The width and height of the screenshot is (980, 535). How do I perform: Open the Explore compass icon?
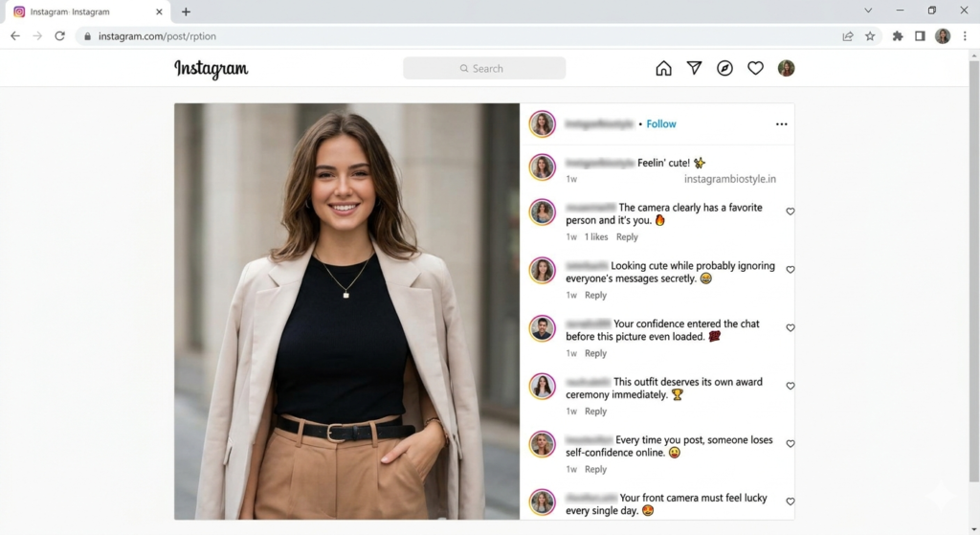725,68
